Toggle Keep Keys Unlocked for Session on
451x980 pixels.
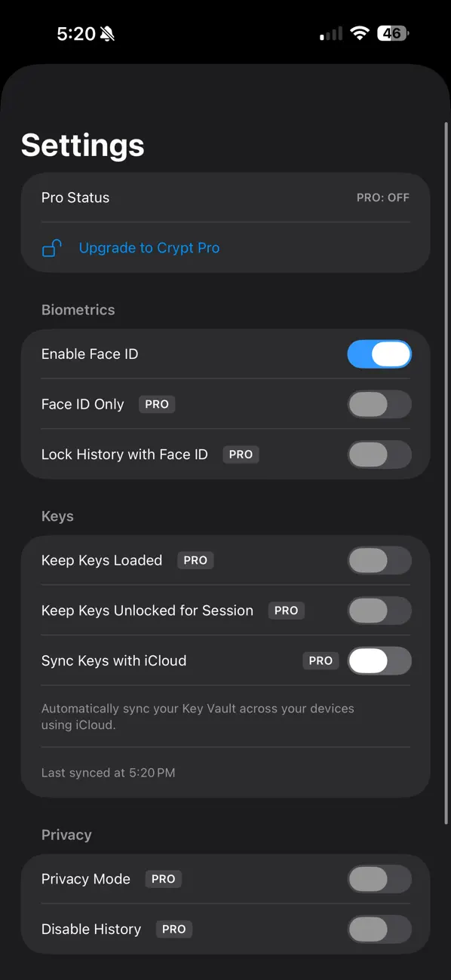379,611
